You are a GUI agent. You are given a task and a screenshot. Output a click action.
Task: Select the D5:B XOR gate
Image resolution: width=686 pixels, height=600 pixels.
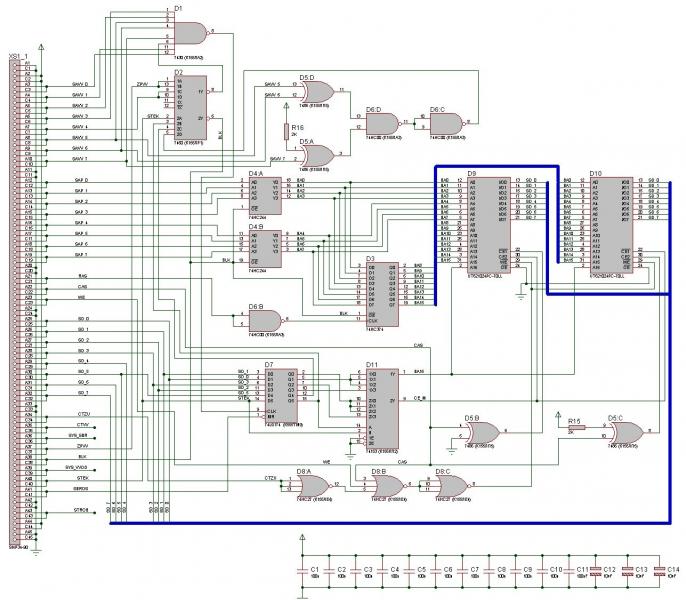[485, 431]
